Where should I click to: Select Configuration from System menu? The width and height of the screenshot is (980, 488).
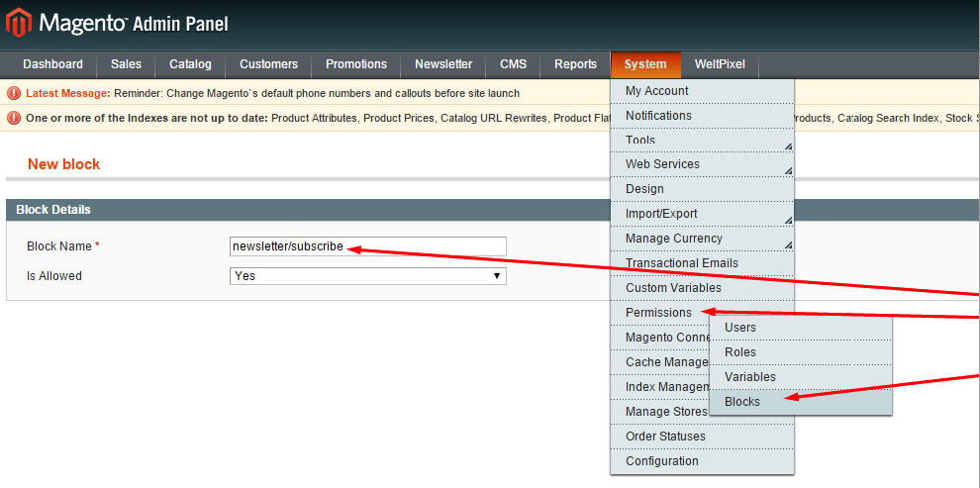(x=661, y=461)
